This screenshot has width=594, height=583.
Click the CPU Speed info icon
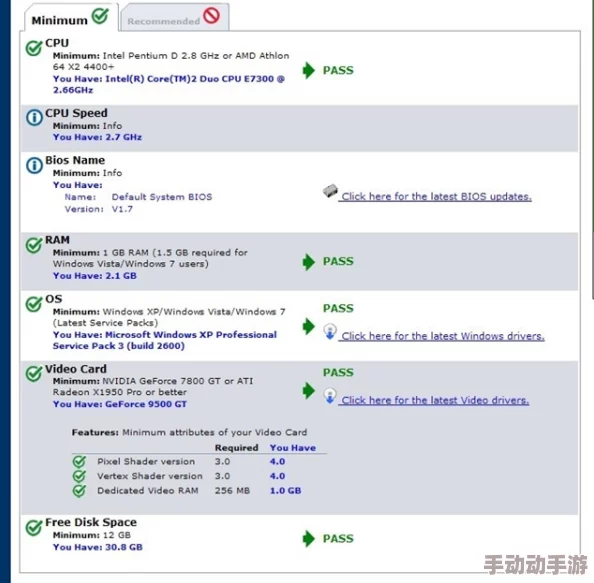(34, 117)
